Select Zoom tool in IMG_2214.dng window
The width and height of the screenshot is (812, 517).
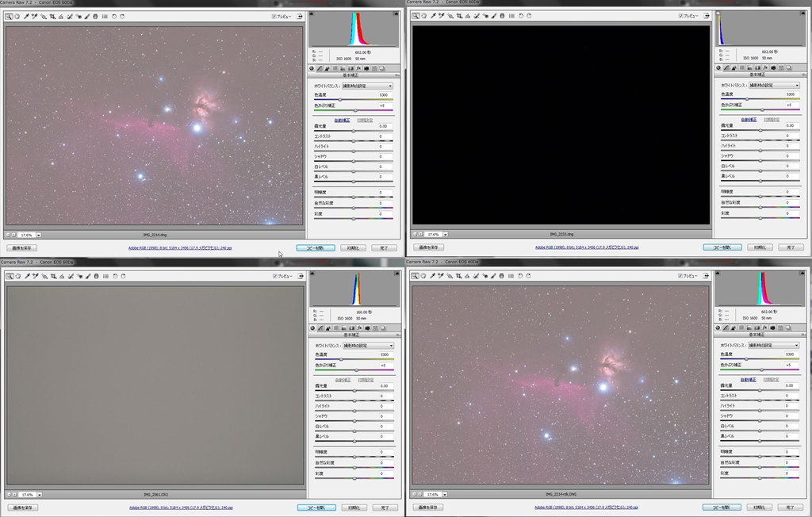(x=9, y=16)
